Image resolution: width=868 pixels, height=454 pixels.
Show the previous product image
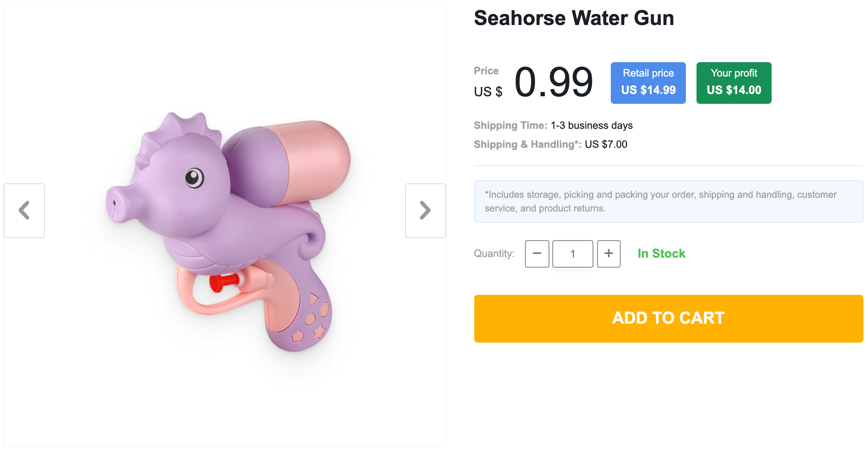point(24,211)
